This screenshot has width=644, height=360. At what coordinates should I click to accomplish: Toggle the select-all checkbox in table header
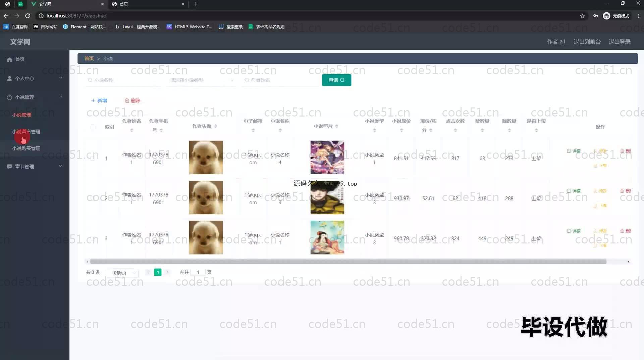click(93, 127)
